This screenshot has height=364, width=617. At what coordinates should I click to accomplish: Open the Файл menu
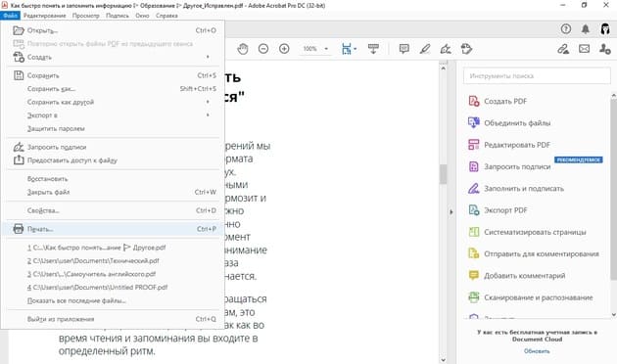click(x=10, y=16)
